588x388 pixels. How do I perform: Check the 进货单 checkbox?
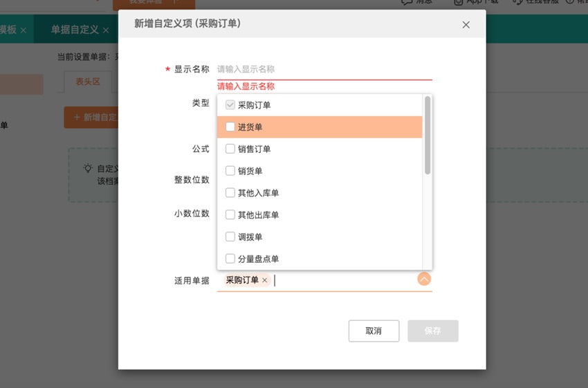pyautogui.click(x=230, y=127)
